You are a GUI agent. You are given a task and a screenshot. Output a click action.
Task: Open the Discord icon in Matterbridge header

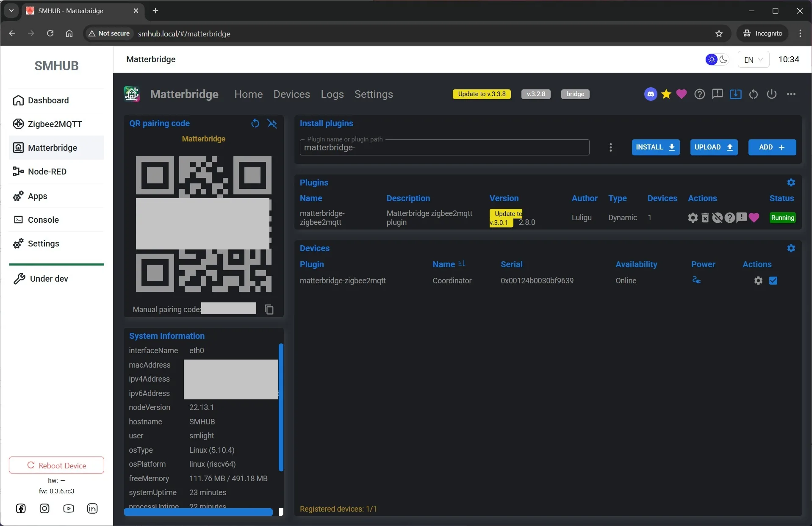651,94
